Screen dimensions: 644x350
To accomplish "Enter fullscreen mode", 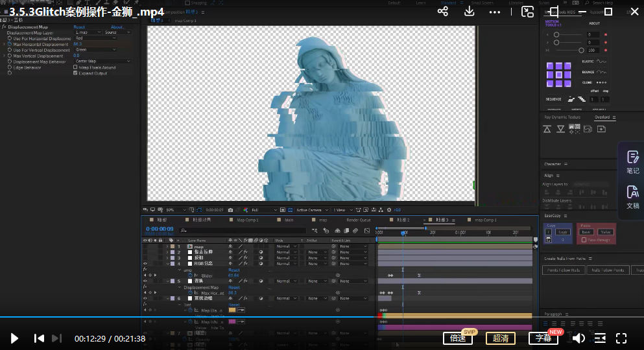I will point(621,338).
